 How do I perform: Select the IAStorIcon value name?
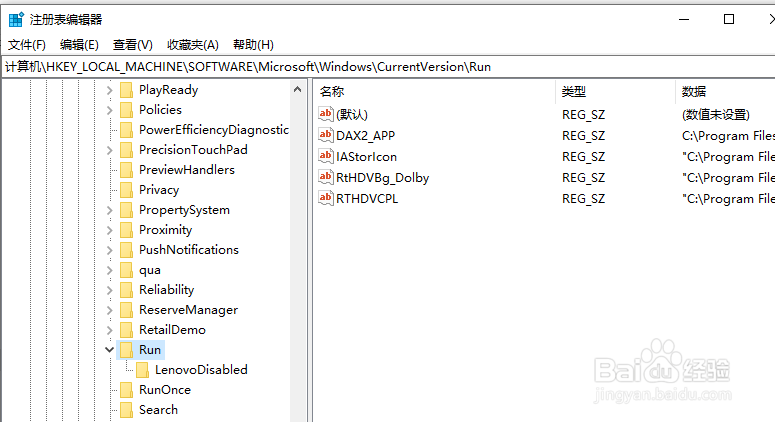pyautogui.click(x=366, y=157)
